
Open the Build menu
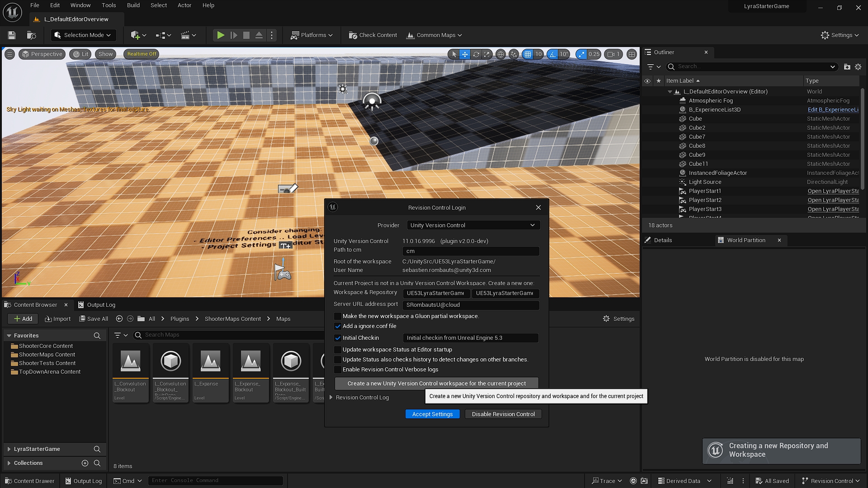click(133, 5)
